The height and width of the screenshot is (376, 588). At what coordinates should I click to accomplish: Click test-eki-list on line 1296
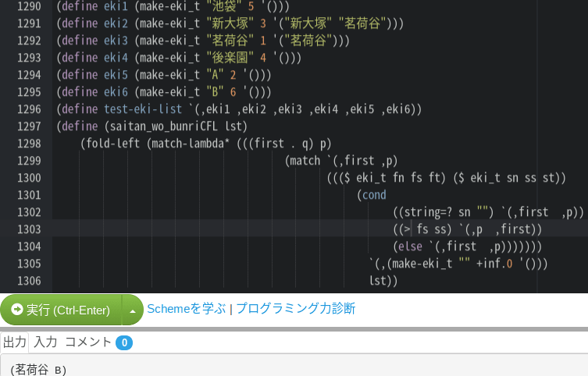(143, 109)
